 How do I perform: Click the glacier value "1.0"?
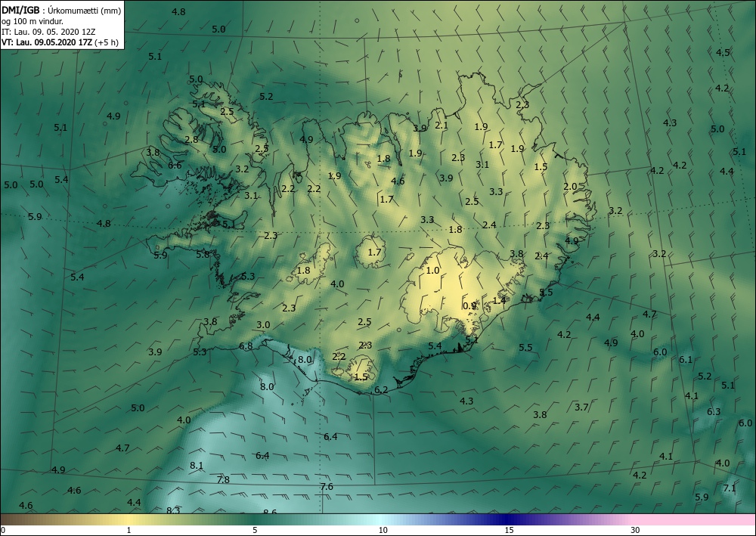coord(433,271)
